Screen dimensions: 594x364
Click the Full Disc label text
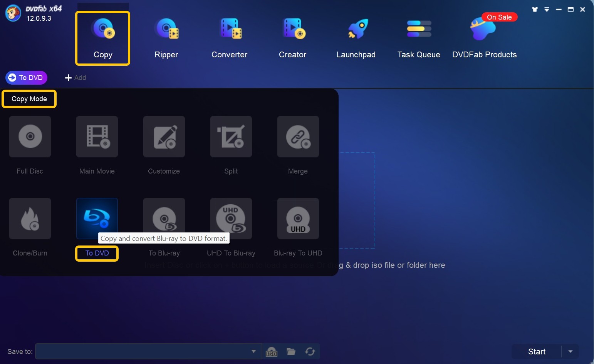pos(30,171)
